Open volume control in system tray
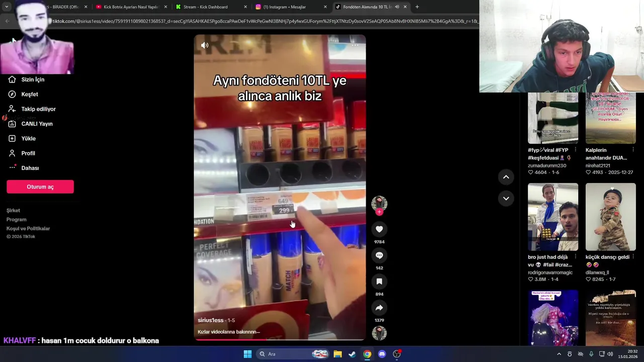644x362 pixels. point(610,354)
